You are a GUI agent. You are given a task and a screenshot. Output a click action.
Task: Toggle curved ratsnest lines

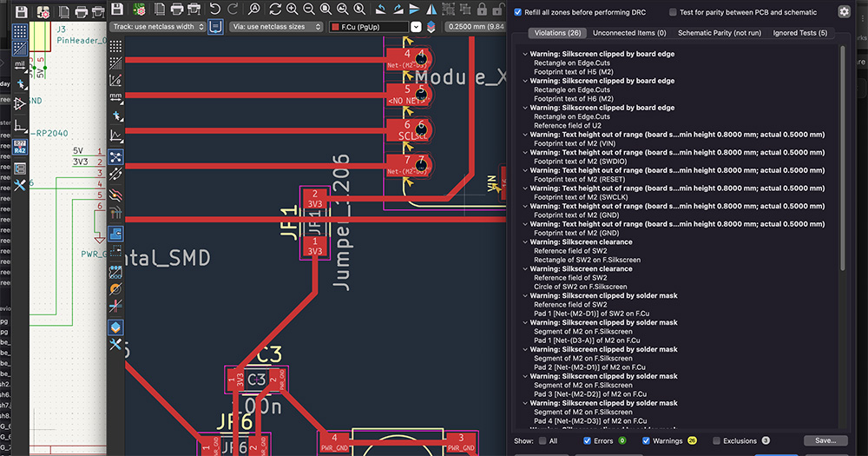[x=115, y=174]
